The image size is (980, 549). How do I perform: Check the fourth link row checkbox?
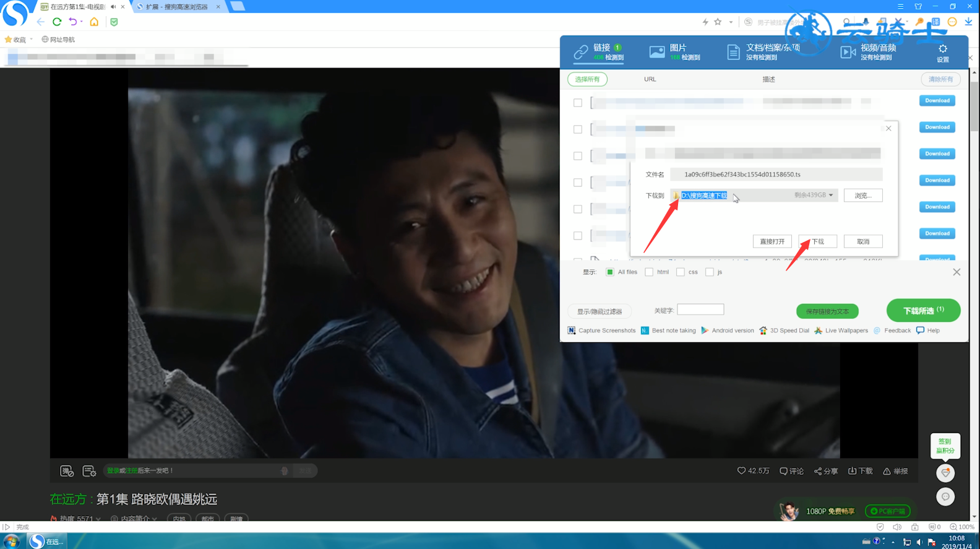click(x=578, y=183)
